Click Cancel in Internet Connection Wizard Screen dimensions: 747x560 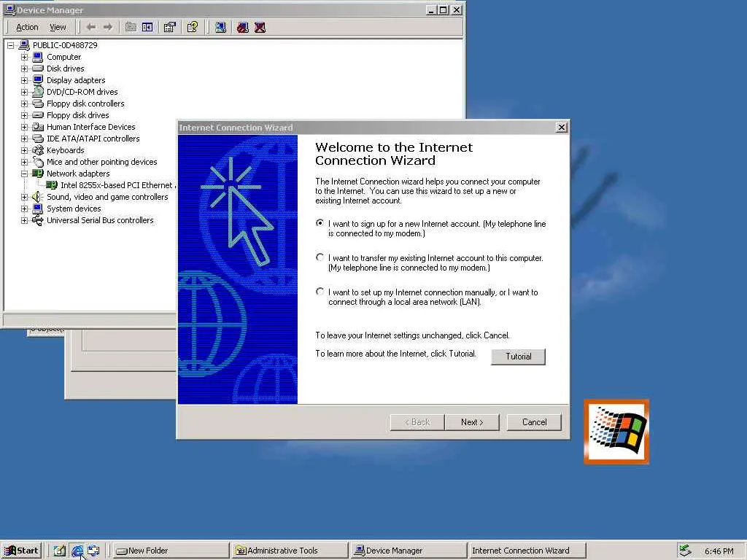(x=534, y=422)
